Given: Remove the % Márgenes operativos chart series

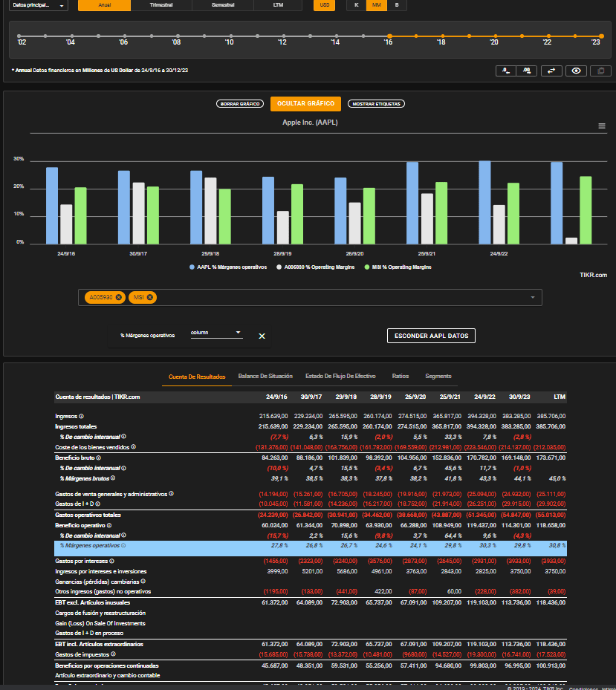Looking at the screenshot, I should point(262,336).
